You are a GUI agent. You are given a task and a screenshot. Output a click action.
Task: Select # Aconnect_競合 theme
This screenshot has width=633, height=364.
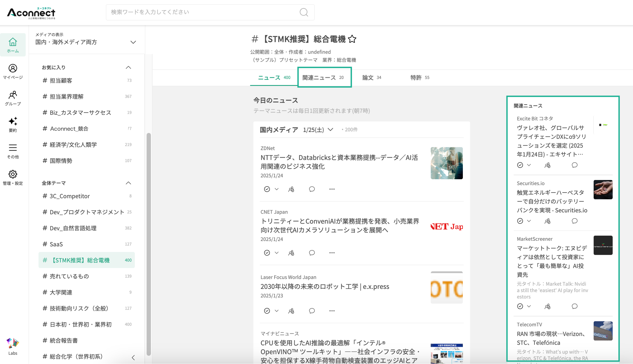(86, 128)
